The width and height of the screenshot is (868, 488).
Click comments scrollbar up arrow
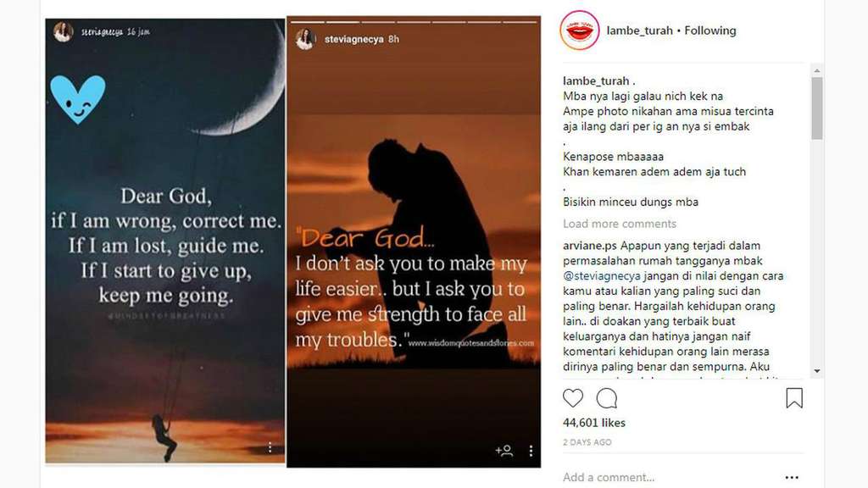(x=817, y=71)
